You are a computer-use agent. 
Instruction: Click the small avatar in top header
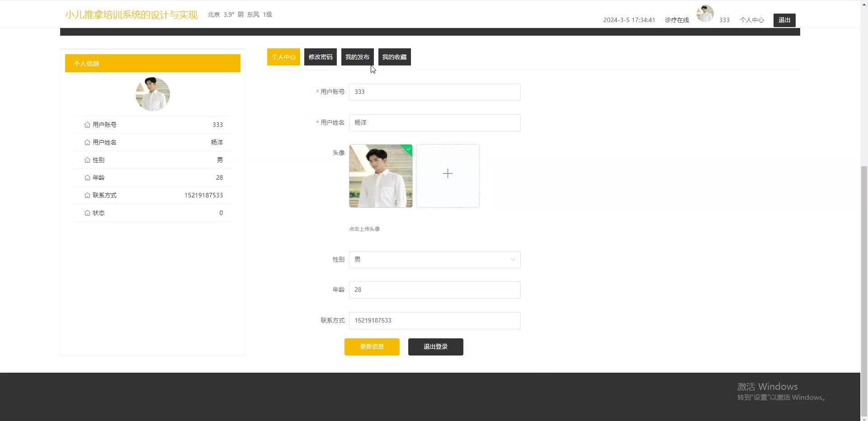click(x=705, y=14)
